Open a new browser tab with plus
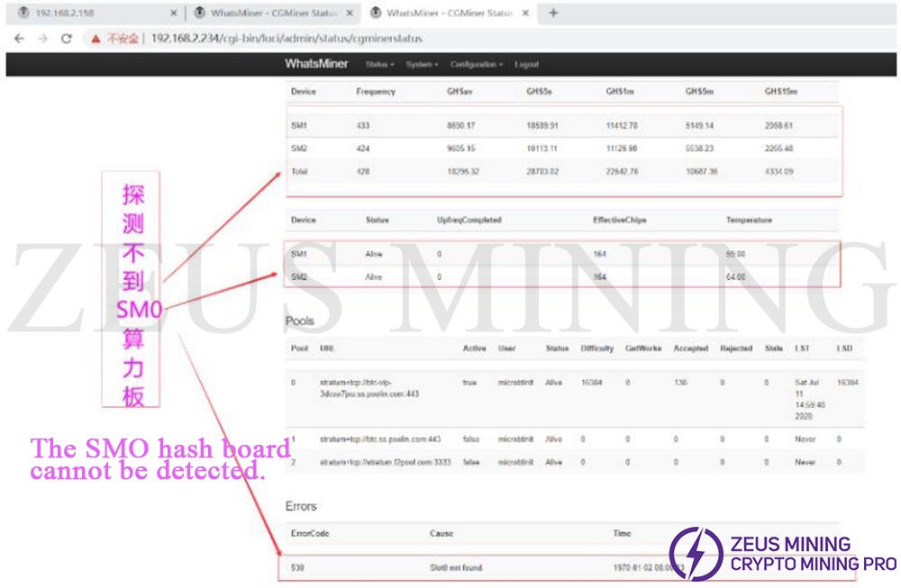901x588 pixels. (x=553, y=13)
